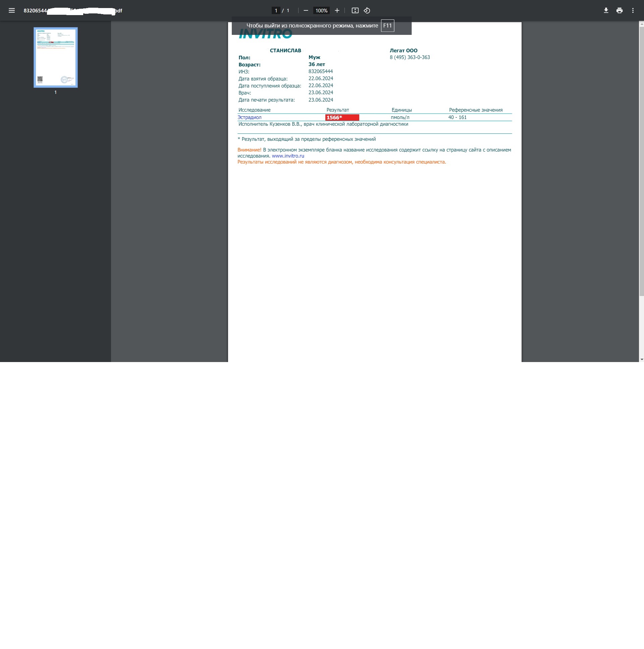644x649 pixels.
Task: Click the 100% zoom level field
Action: (321, 10)
